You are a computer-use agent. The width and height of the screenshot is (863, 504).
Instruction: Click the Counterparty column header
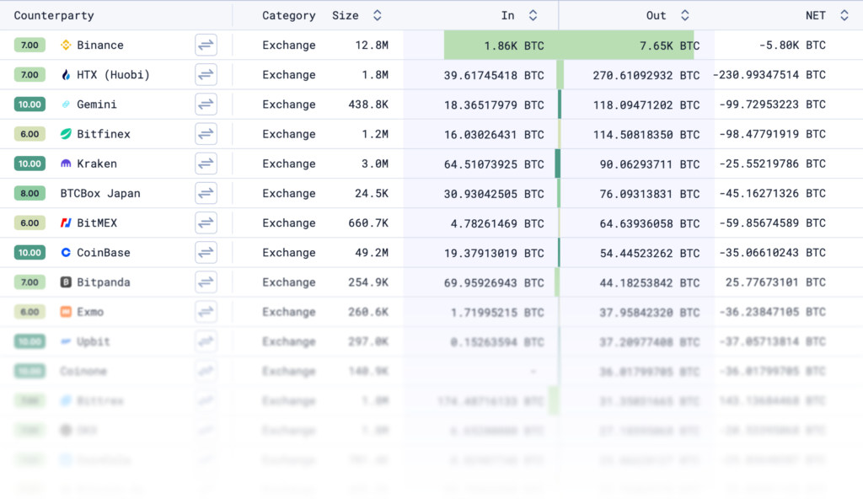[54, 15]
